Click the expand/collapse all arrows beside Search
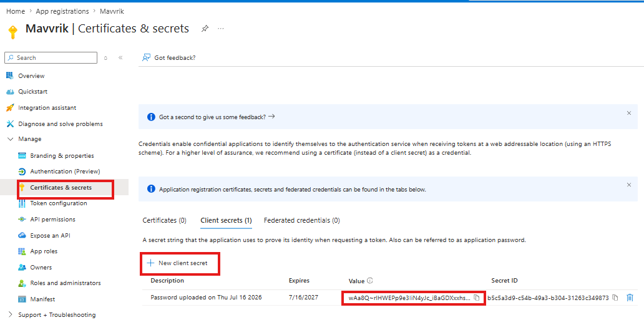Image resolution: width=644 pixels, height=325 pixels. (105, 58)
